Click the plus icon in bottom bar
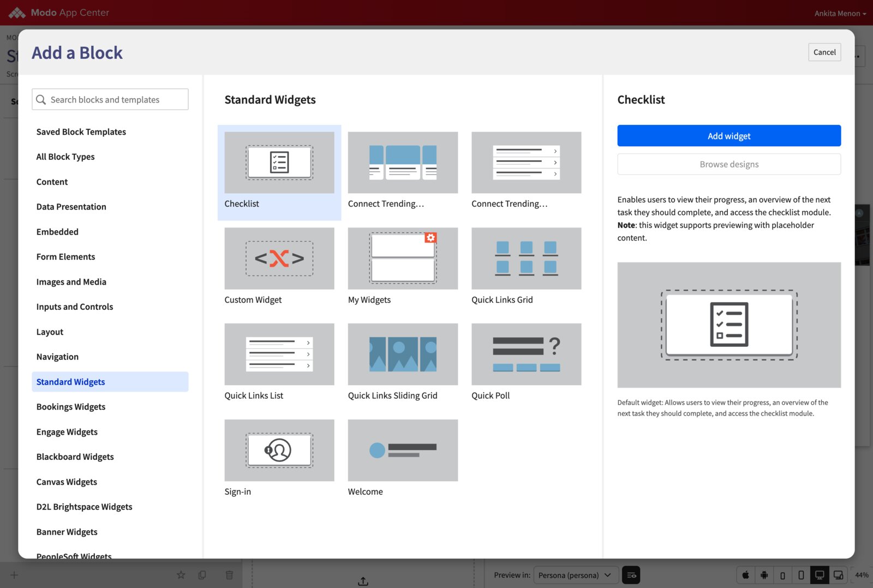 (x=14, y=575)
